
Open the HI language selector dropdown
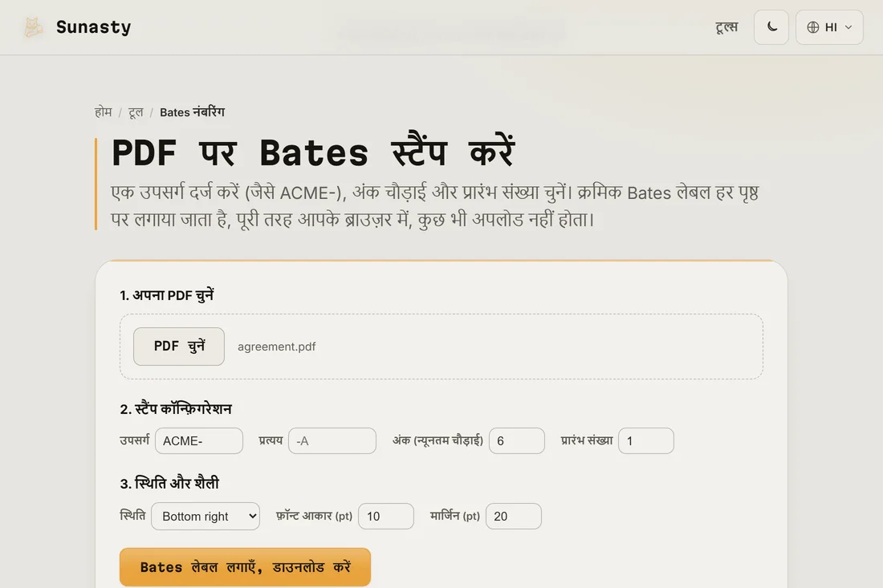coord(829,27)
